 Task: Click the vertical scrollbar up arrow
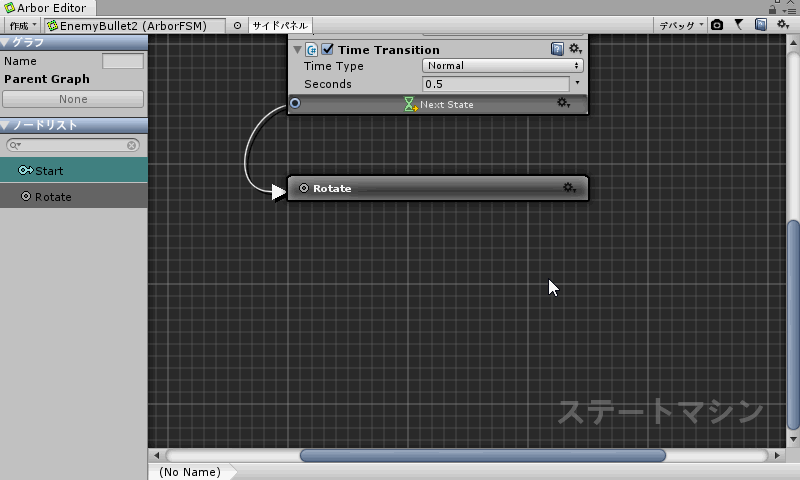[793, 43]
